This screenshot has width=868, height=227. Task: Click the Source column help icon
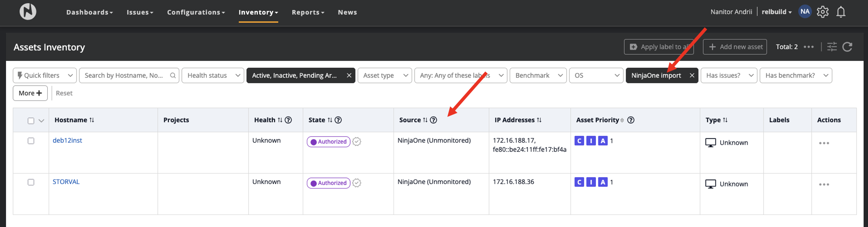pos(434,120)
